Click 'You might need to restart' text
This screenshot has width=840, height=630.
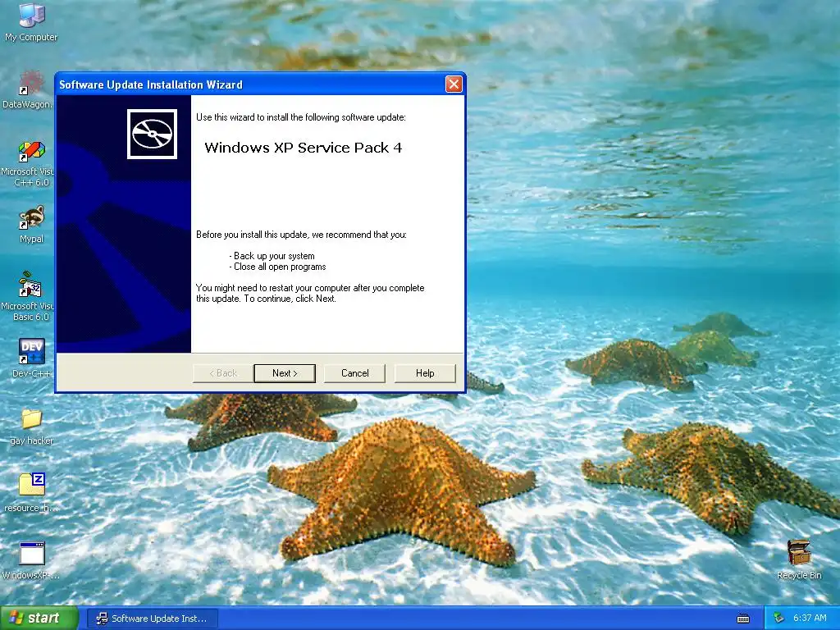(310, 293)
